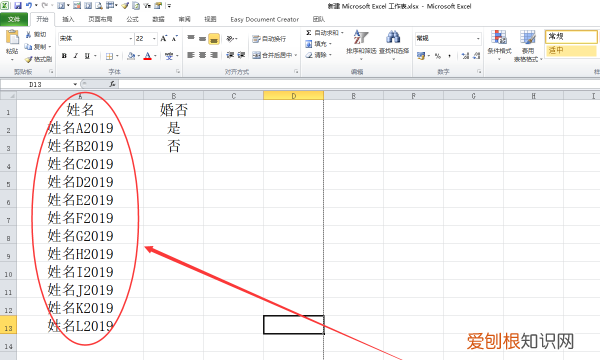Click the Fill (填充) button
This screenshot has height=360, width=600.
tap(319, 44)
